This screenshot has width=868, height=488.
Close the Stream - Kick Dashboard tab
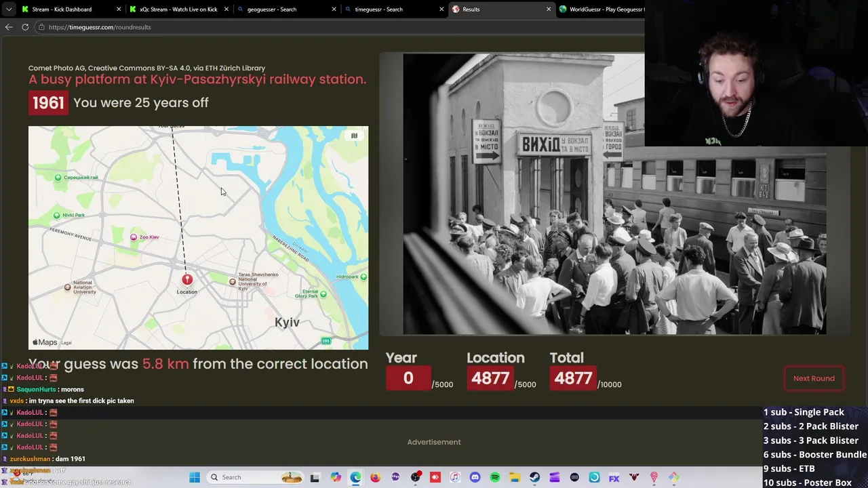point(119,9)
